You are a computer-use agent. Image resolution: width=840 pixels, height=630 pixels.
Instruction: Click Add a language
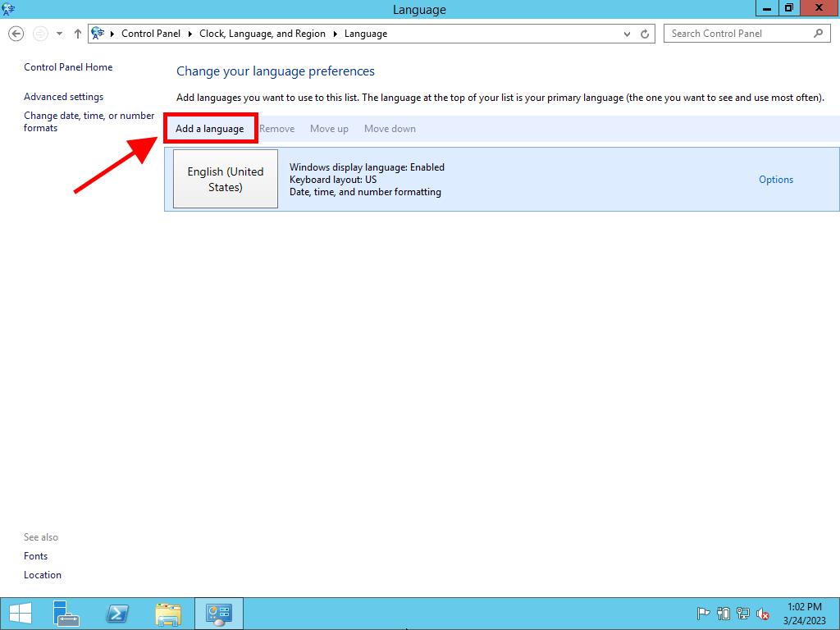(209, 129)
